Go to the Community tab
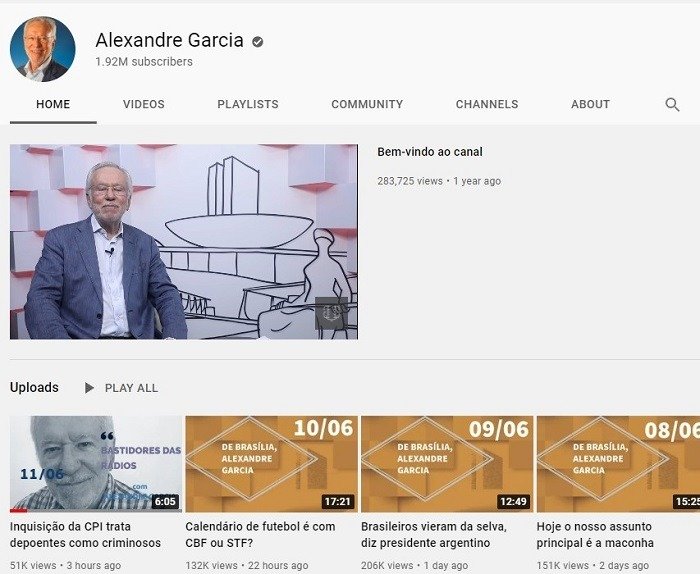 [367, 104]
